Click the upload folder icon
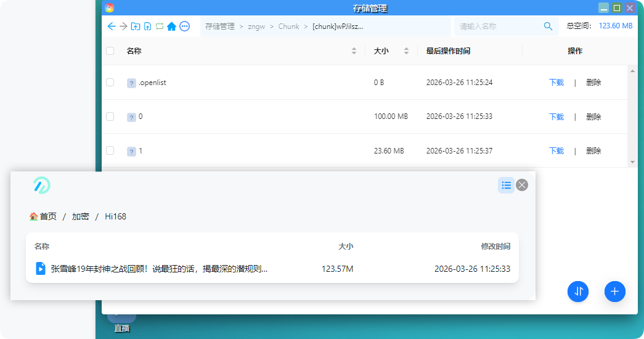Viewport: 644px width, 339px height. (x=136, y=27)
